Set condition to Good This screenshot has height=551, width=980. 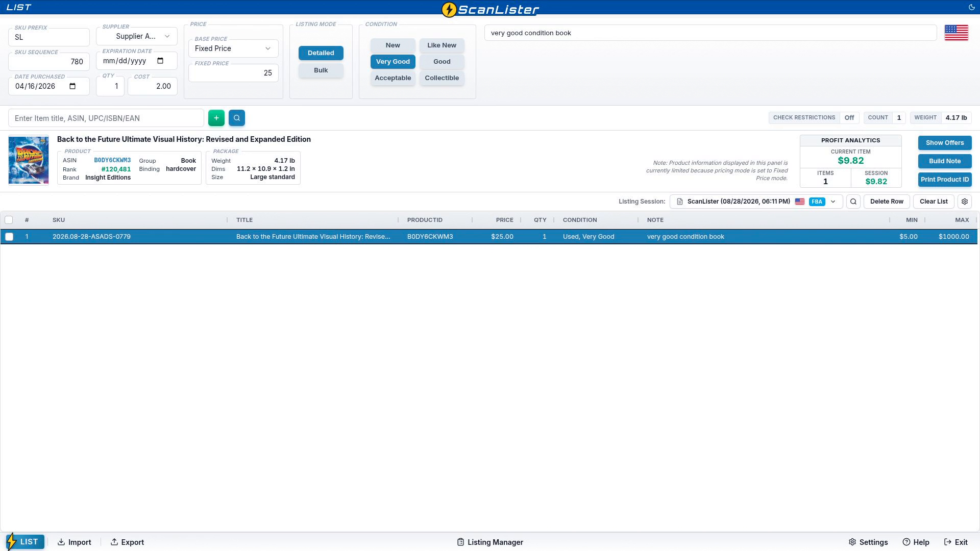(442, 62)
